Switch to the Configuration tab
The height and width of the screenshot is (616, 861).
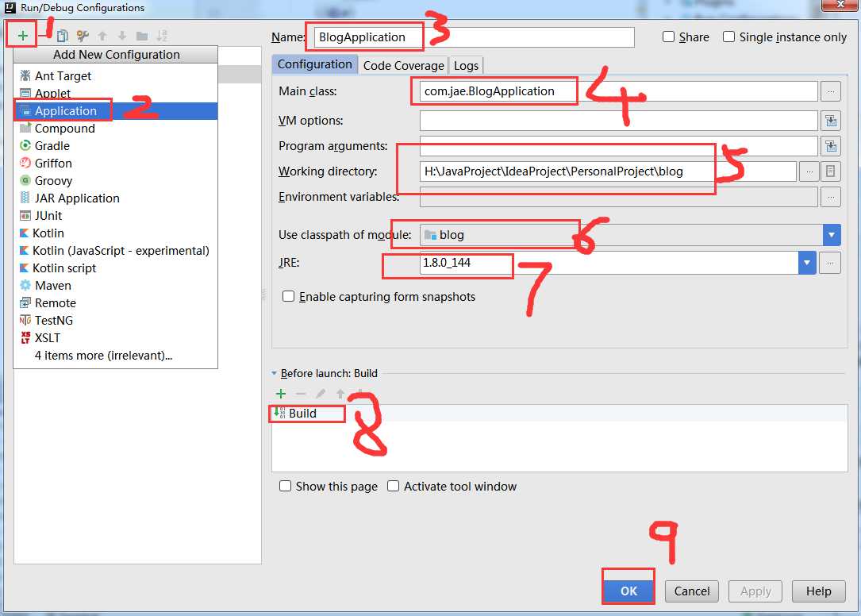click(x=314, y=64)
